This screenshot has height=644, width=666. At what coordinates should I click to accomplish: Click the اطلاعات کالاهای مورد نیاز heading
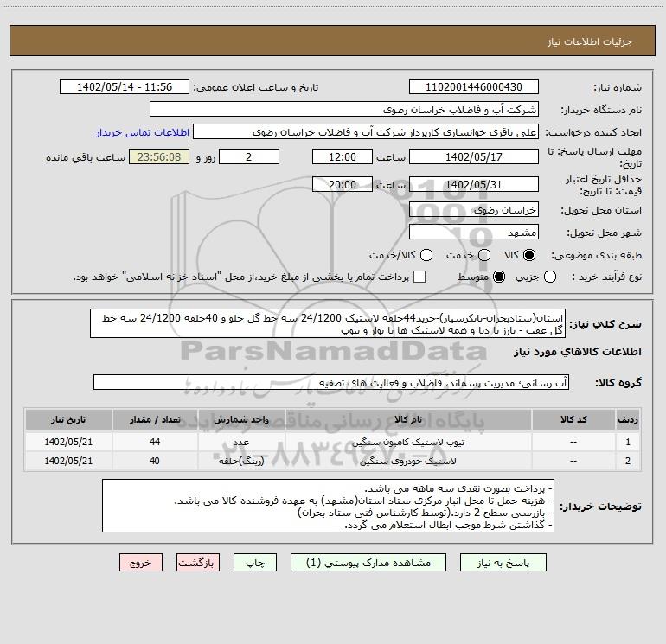coord(578,352)
